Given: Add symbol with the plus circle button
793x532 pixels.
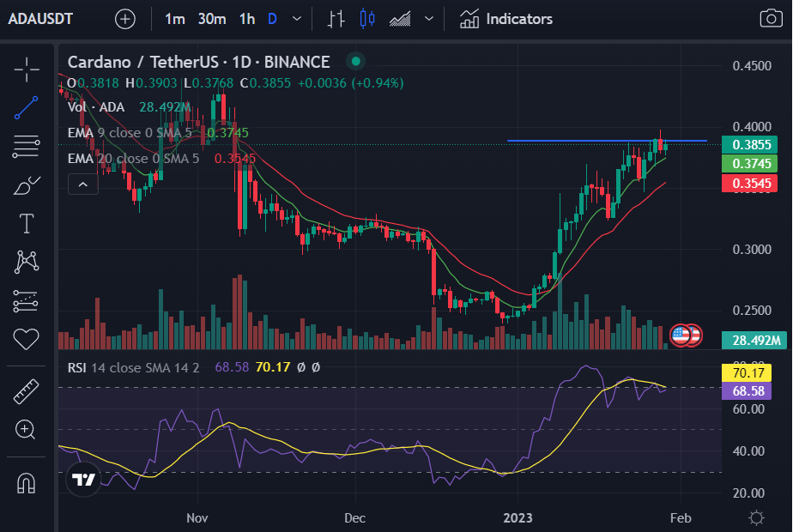Looking at the screenshot, I should [x=125, y=19].
